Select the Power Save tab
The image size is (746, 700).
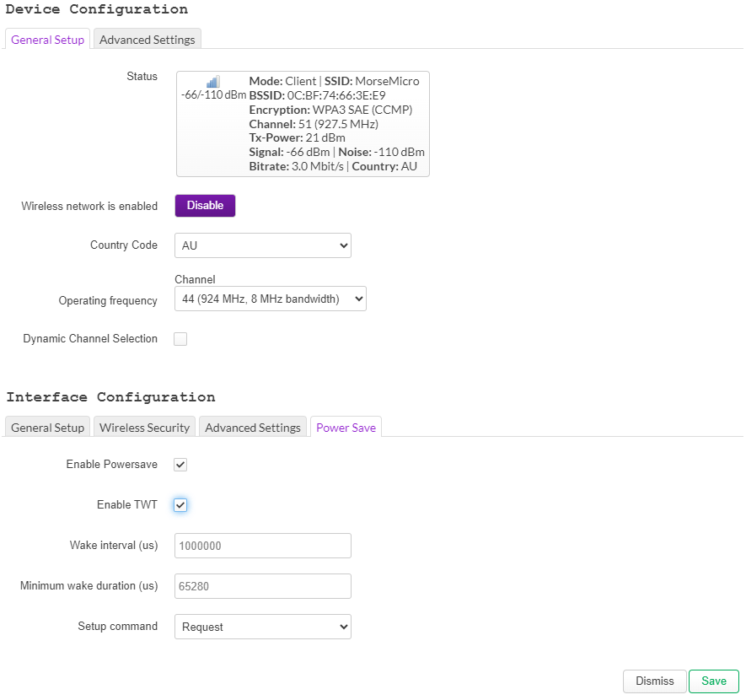coord(346,428)
